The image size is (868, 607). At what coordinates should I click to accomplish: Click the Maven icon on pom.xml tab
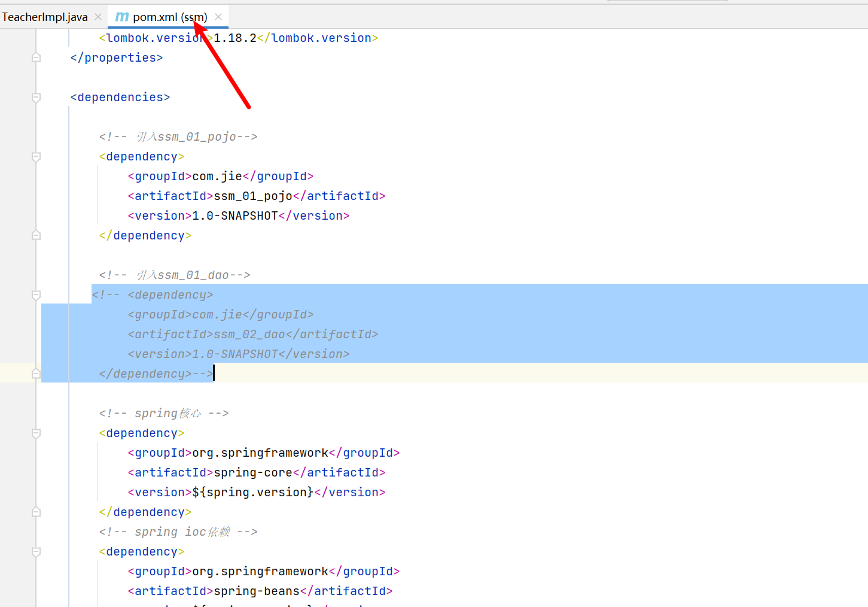coord(122,17)
